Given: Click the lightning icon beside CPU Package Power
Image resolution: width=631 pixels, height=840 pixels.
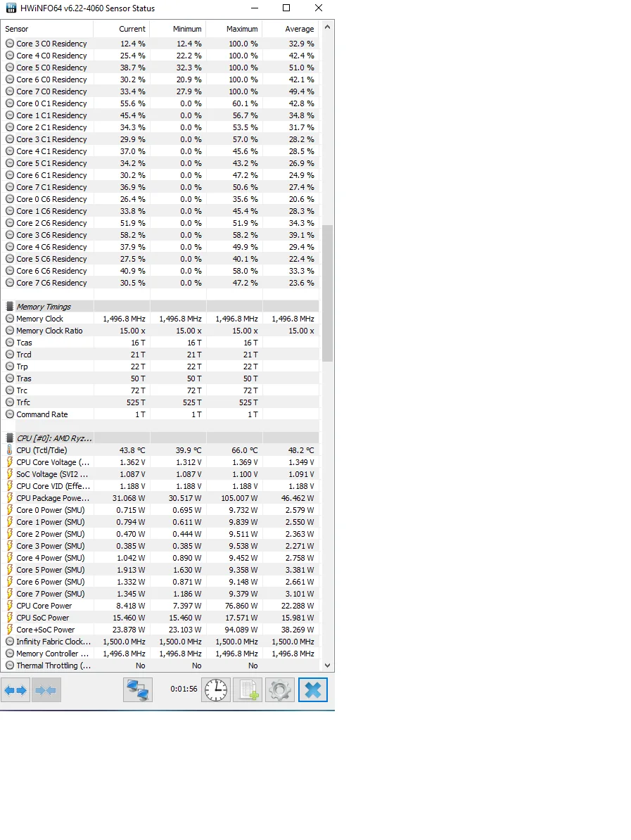Looking at the screenshot, I should (10, 498).
